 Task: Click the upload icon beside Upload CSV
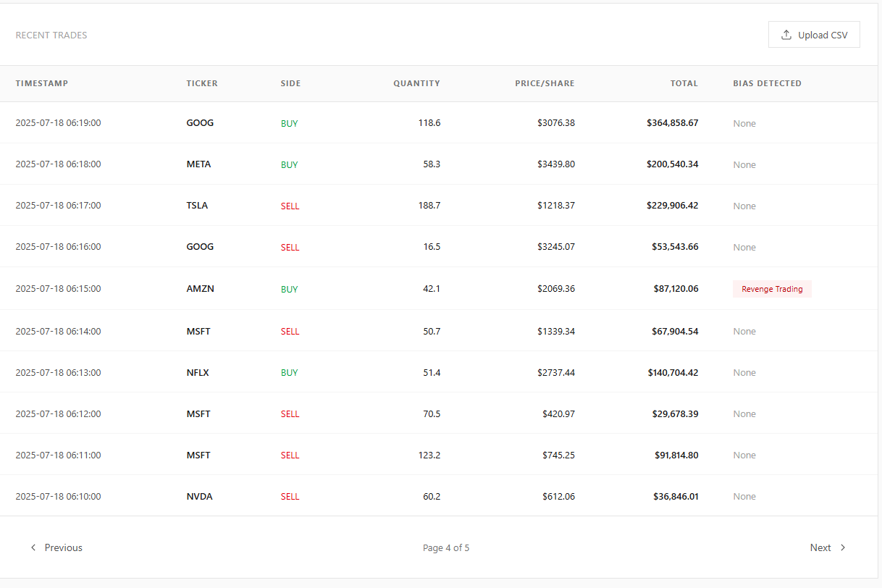pyautogui.click(x=786, y=35)
